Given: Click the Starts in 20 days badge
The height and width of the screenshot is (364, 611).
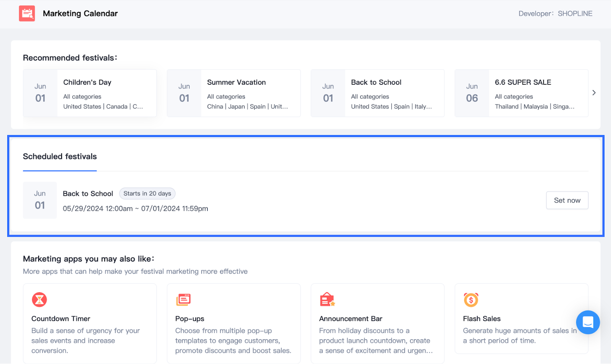Looking at the screenshot, I should point(147,193).
